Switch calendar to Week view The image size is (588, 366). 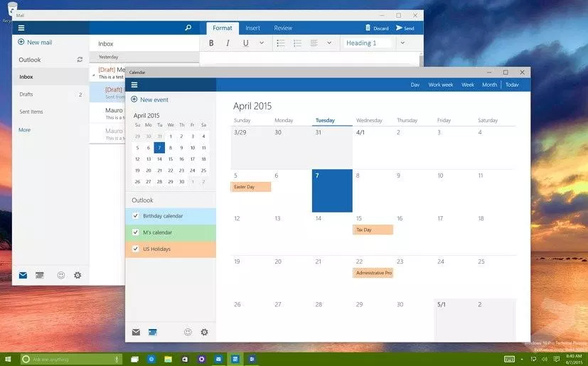[468, 85]
